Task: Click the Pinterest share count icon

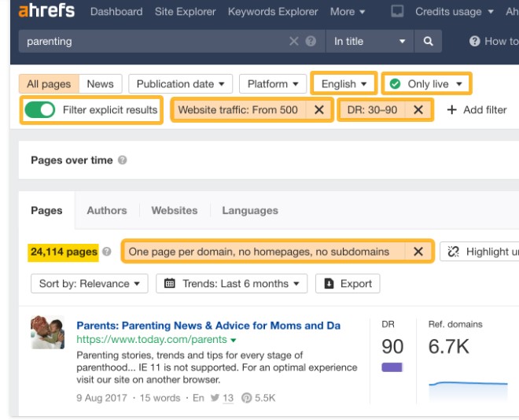Action: 245,398
